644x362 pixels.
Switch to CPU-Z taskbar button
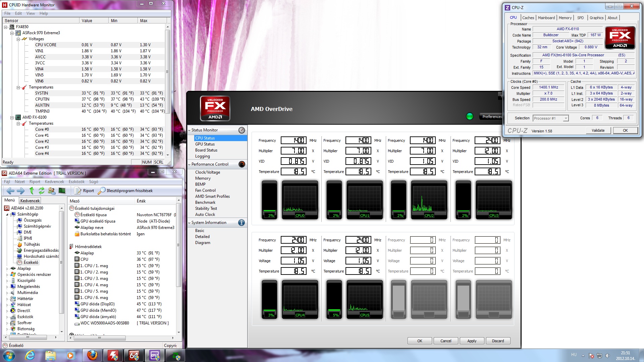[155, 355]
